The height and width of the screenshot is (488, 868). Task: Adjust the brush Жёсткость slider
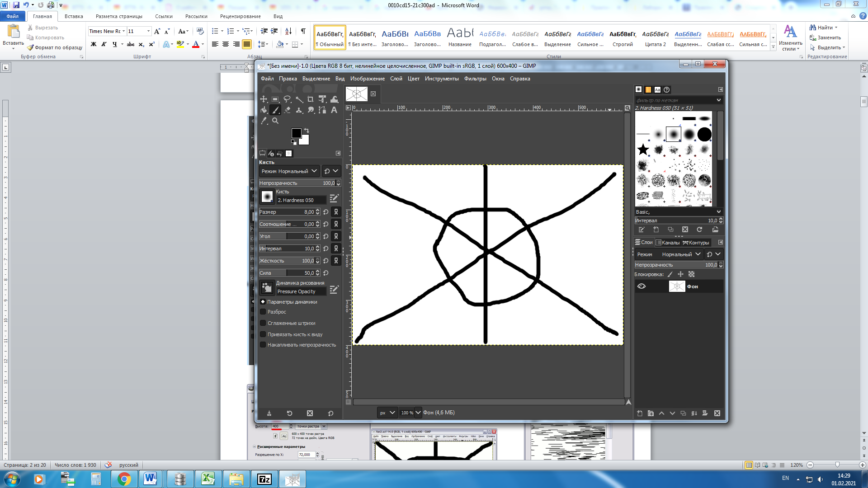coord(289,261)
